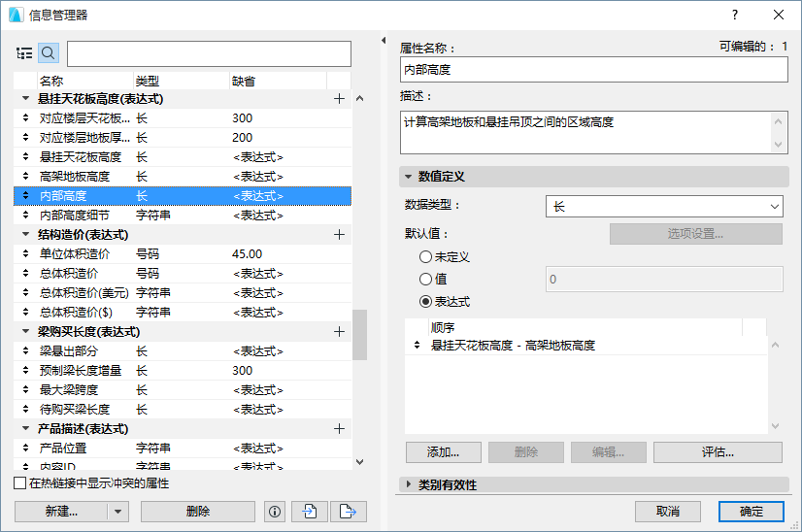Collapse 产品描述(表达式) group
The height and width of the screenshot is (532, 802).
(25, 429)
